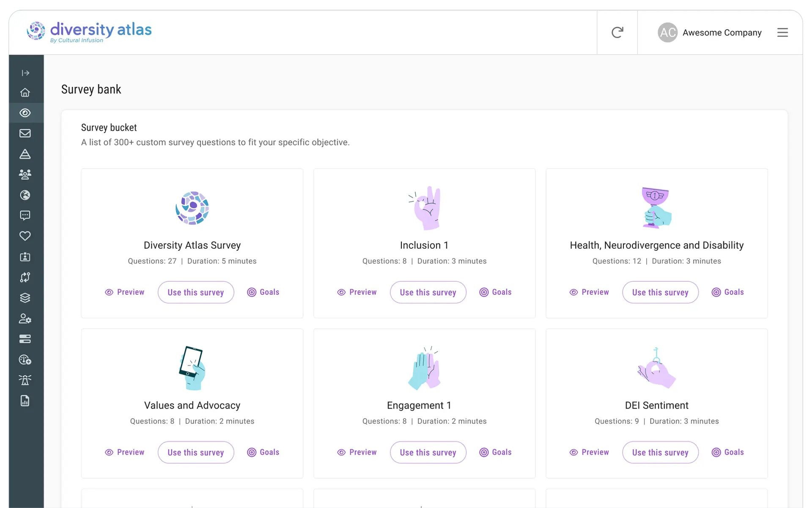Click the globe with plus sidebar icon
This screenshot has height=508, width=812.
click(x=25, y=360)
